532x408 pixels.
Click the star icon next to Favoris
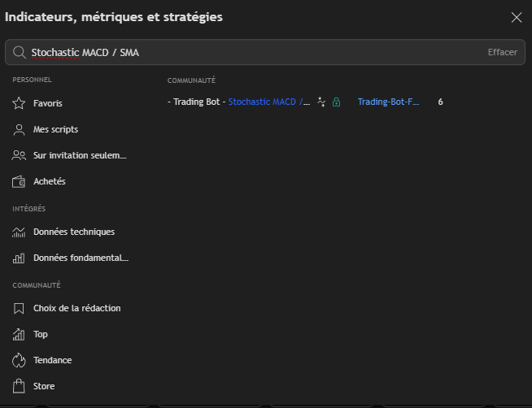[20, 103]
